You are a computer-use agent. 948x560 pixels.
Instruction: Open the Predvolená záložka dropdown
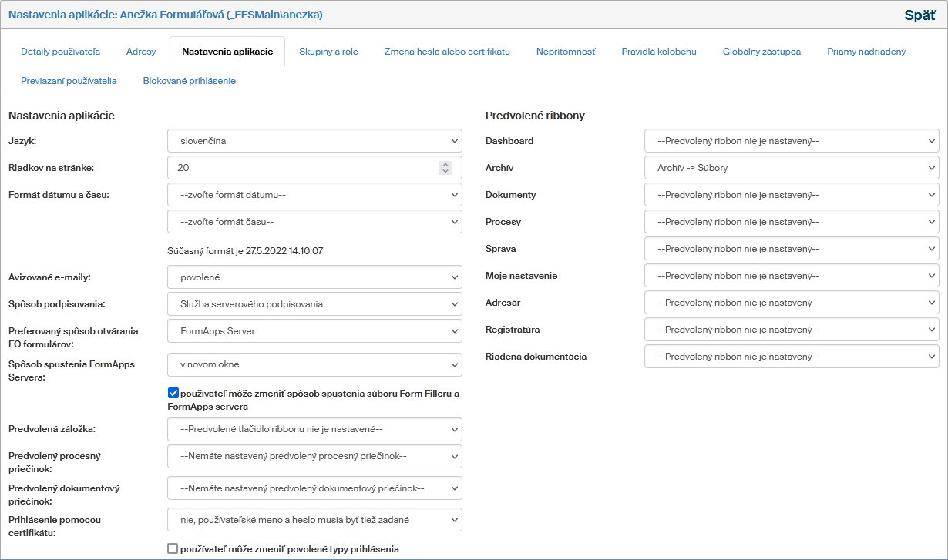[x=314, y=429]
